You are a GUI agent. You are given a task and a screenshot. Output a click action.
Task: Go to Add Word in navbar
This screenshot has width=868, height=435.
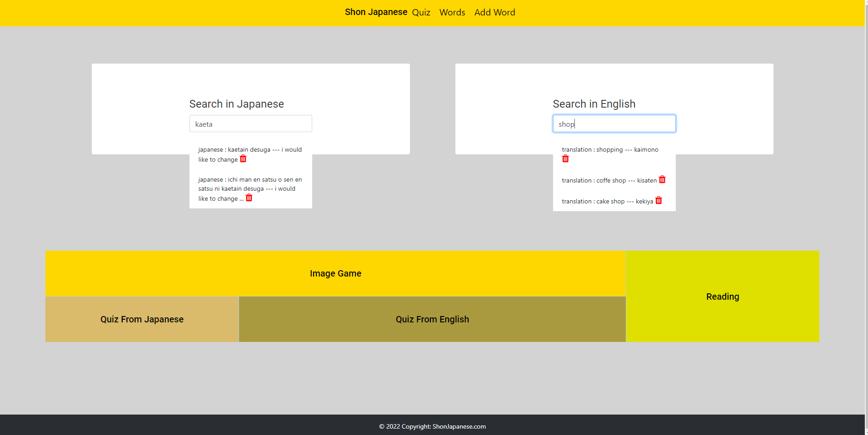494,12
